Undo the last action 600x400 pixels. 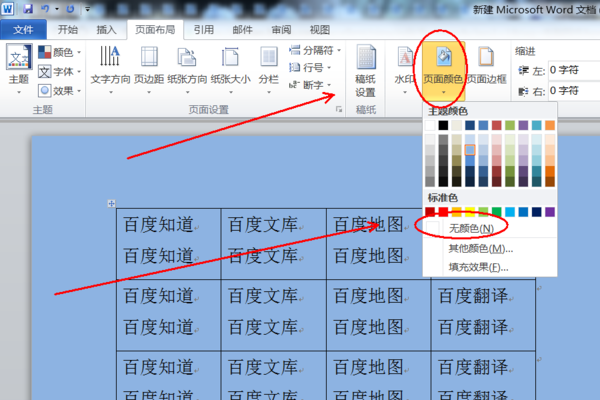45,8
